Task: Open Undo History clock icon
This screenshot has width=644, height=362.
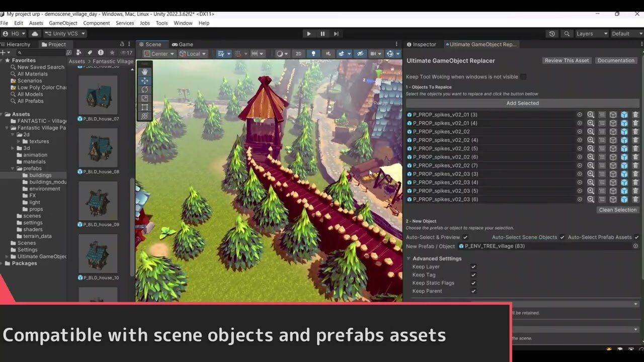Action: 552,34
